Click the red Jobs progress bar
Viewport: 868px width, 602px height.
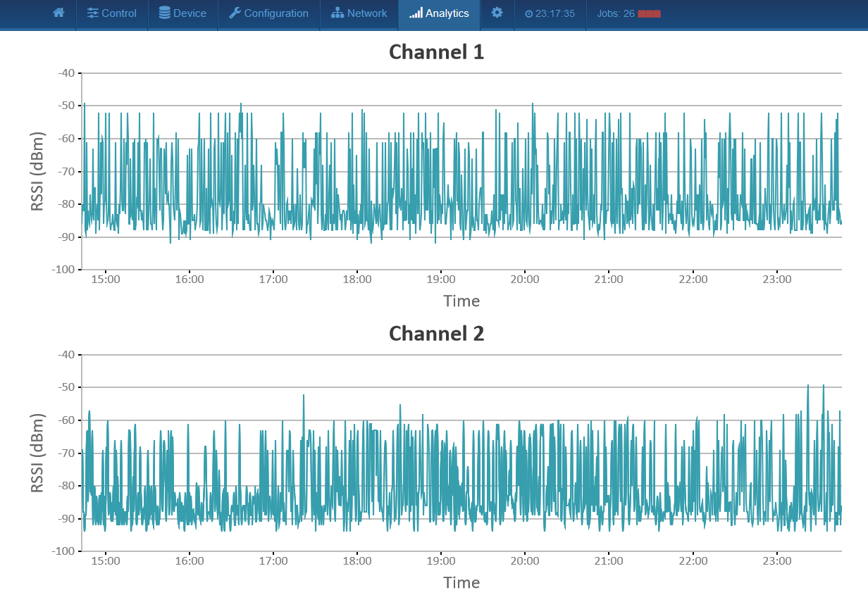pos(649,13)
